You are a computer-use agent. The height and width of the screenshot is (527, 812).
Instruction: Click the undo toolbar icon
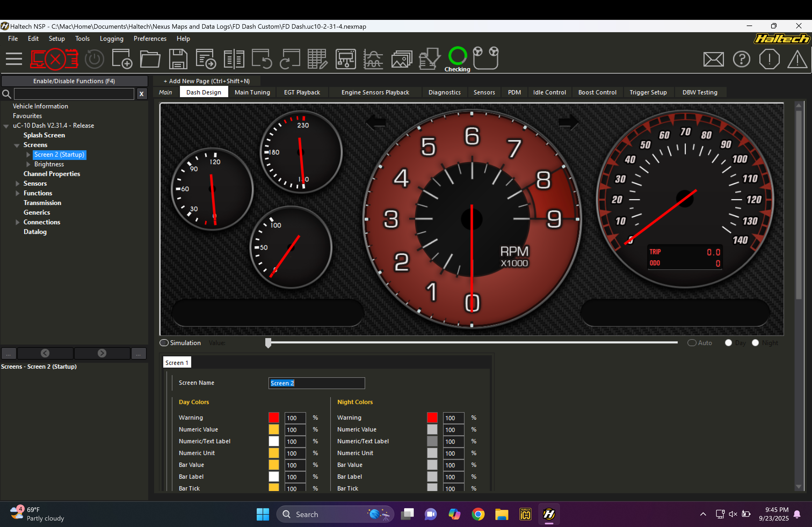(262, 59)
